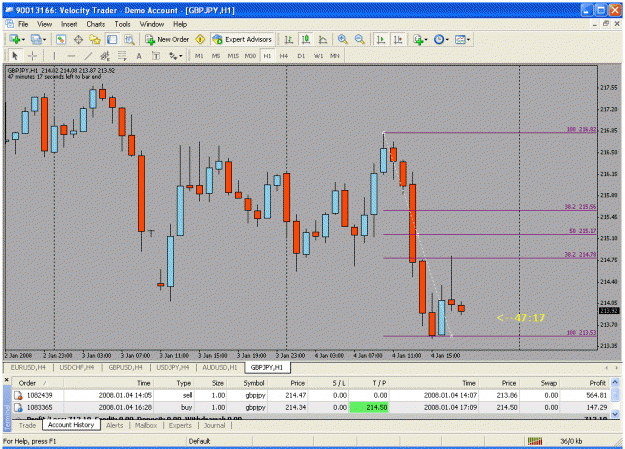Open the Templates icon
The image size is (625, 449).
pyautogui.click(x=460, y=39)
